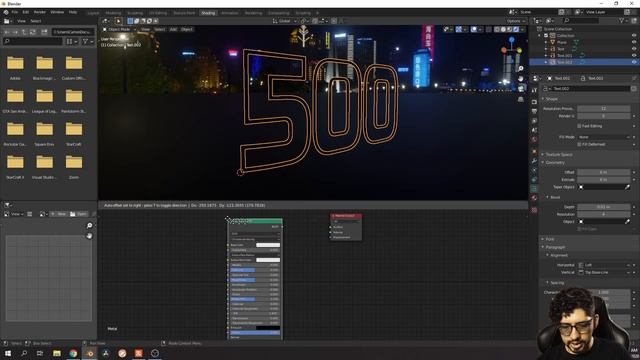Hide the Text object in the outliner
The width and height of the screenshot is (640, 360).
(634, 49)
